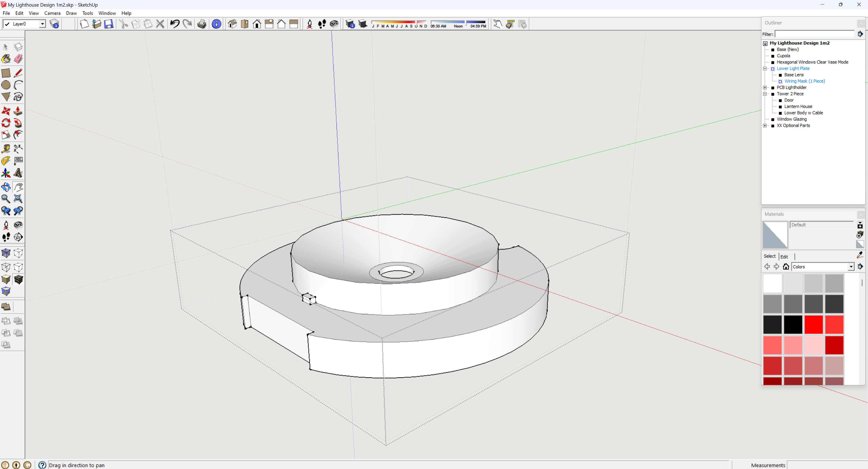The width and height of the screenshot is (868, 469).
Task: Toggle Shaded With Textures style
Action: 18,280
